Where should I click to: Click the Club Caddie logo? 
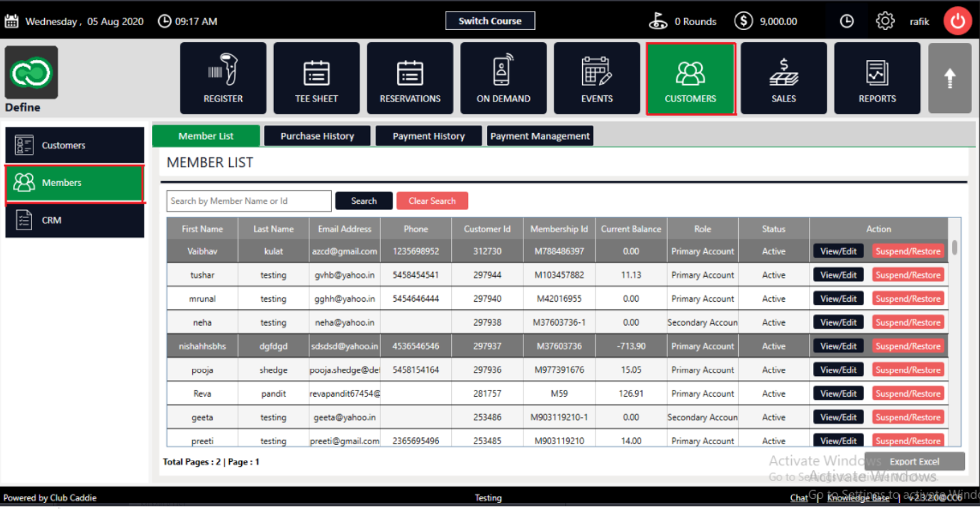click(x=31, y=73)
